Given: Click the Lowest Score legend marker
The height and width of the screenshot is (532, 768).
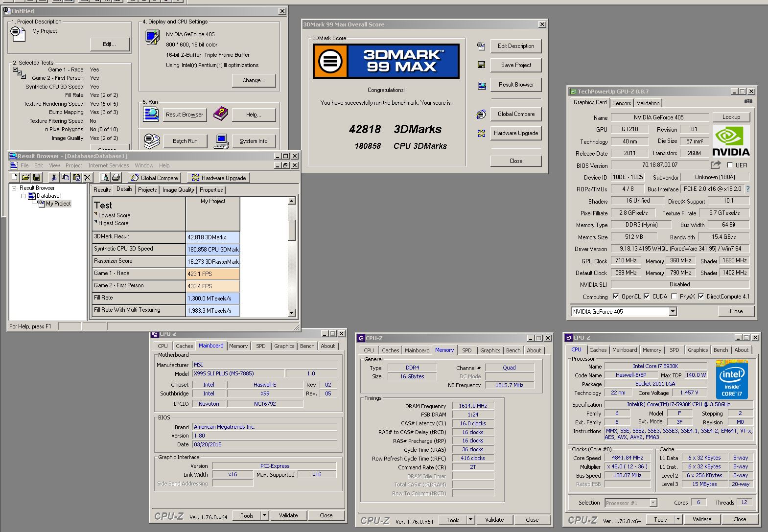Looking at the screenshot, I should click(x=95, y=214).
